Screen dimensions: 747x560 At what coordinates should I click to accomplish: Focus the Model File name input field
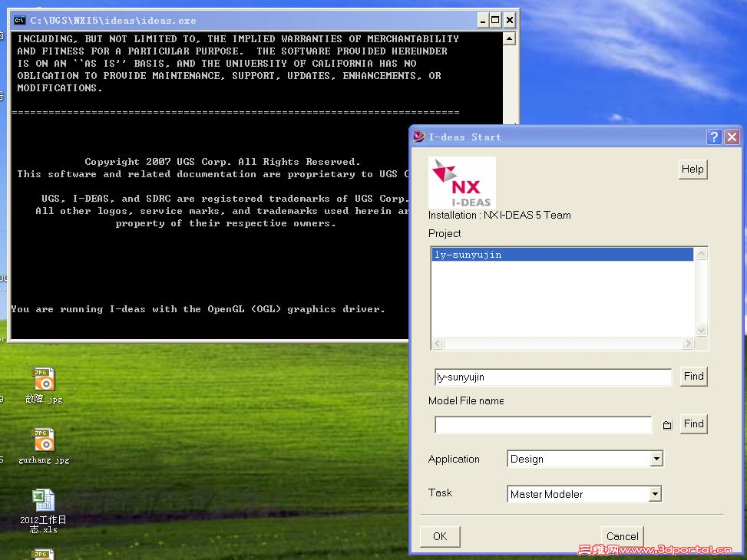[x=543, y=425]
